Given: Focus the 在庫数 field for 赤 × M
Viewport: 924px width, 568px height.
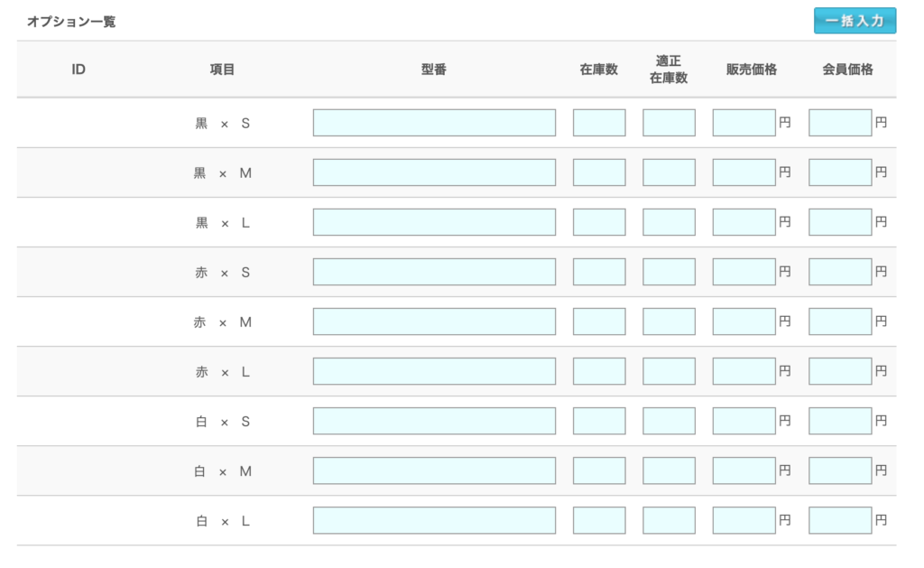Looking at the screenshot, I should pos(599,321).
